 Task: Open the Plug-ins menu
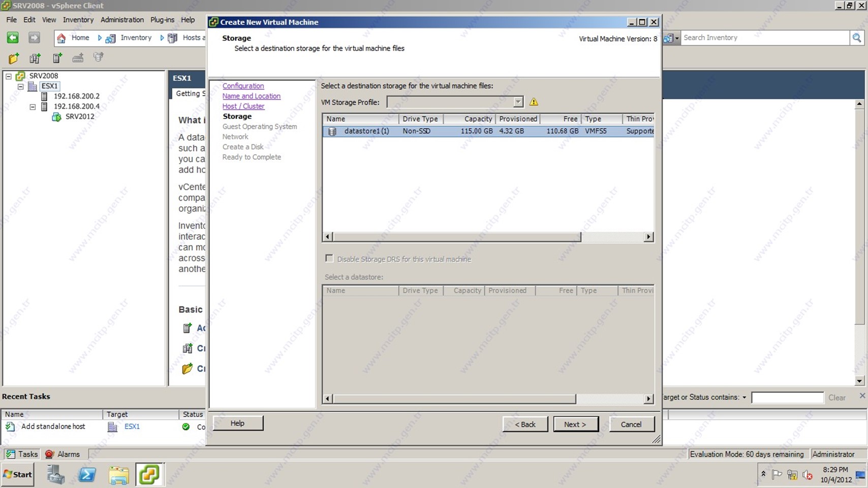(162, 20)
